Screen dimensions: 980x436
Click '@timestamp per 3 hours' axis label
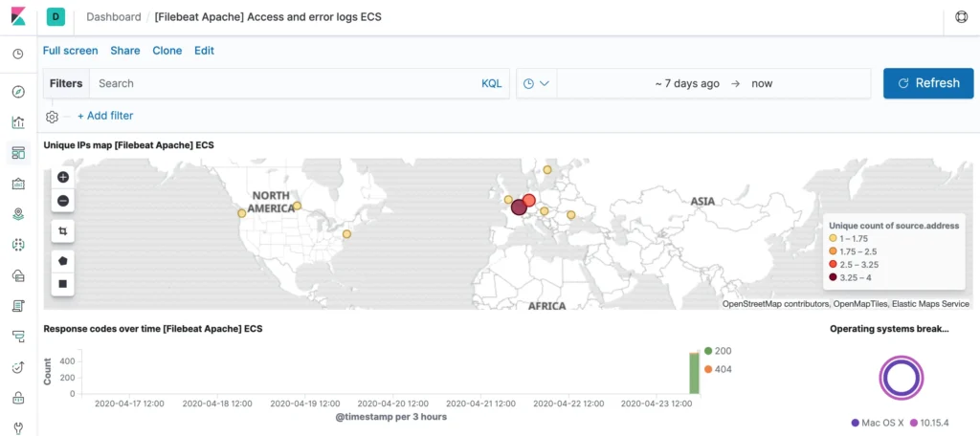[x=393, y=416]
